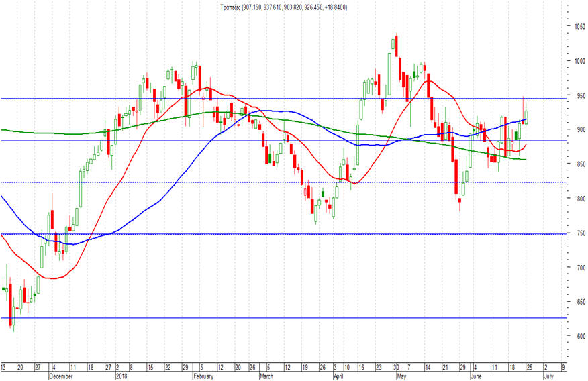Pick the 850 price axis label
Viewport: 588px width, 381px height.
pos(579,164)
